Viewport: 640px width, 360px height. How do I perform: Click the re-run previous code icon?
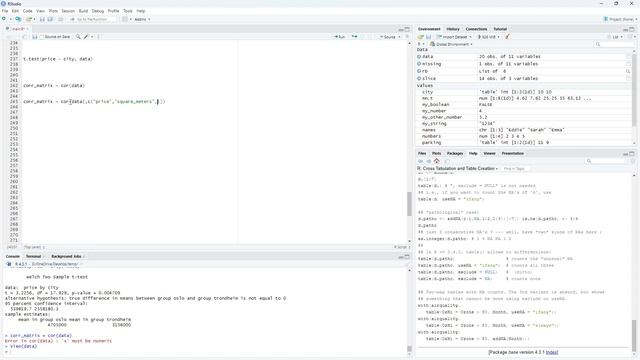(x=354, y=37)
